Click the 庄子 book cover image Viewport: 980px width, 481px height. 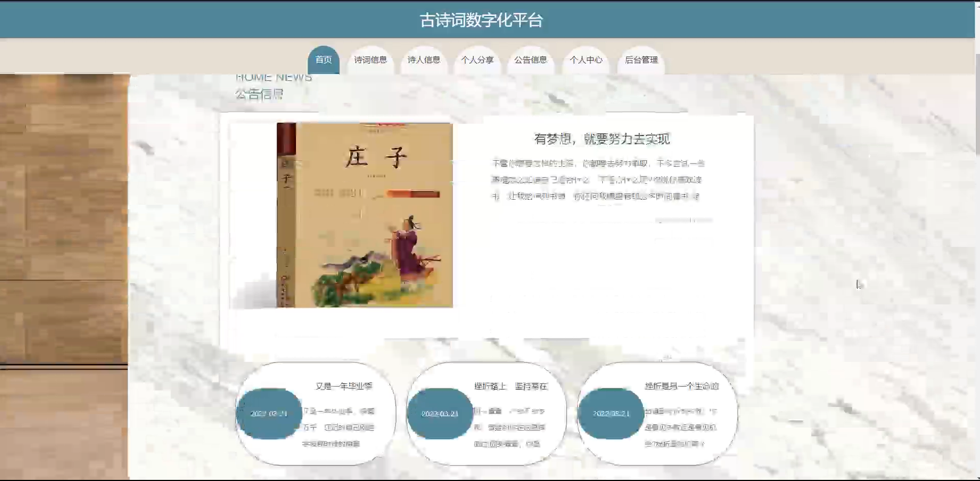pyautogui.click(x=364, y=215)
